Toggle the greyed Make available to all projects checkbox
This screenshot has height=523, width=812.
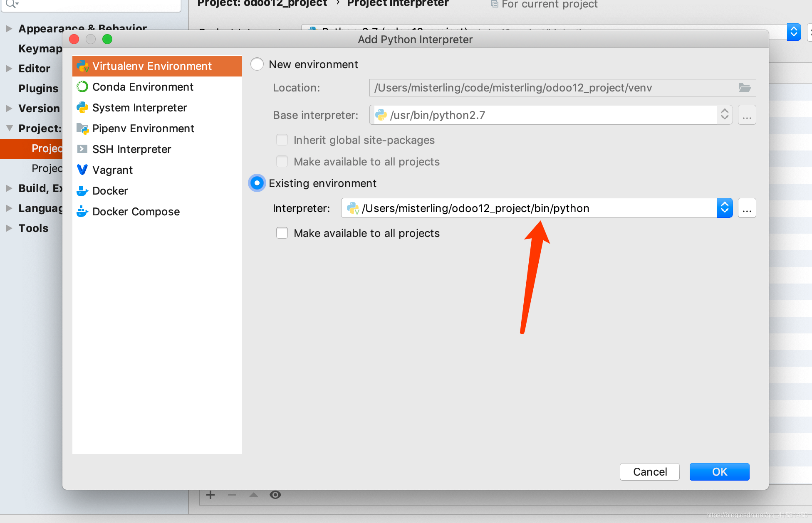(282, 161)
